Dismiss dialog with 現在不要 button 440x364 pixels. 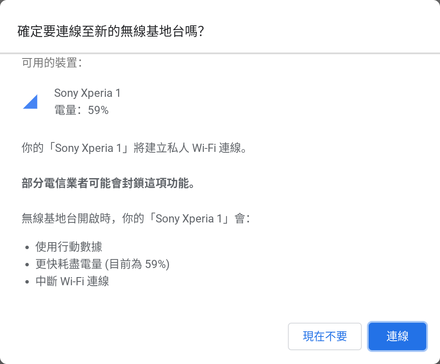point(325,336)
